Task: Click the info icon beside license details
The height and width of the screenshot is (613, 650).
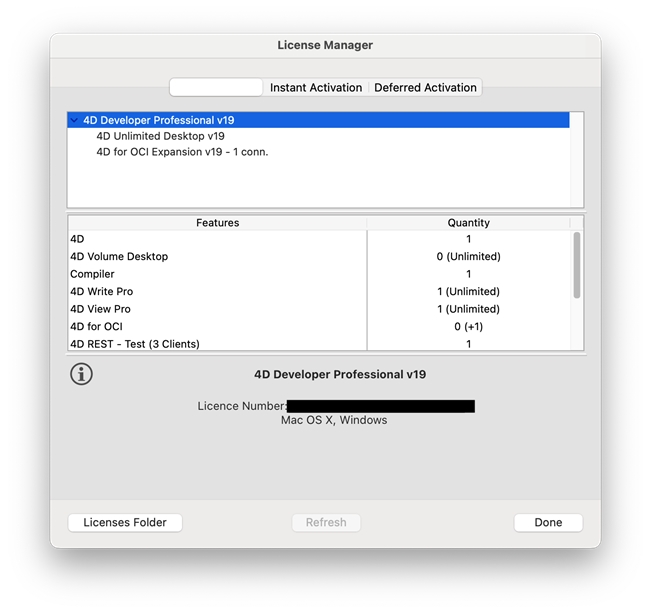Action: [82, 374]
